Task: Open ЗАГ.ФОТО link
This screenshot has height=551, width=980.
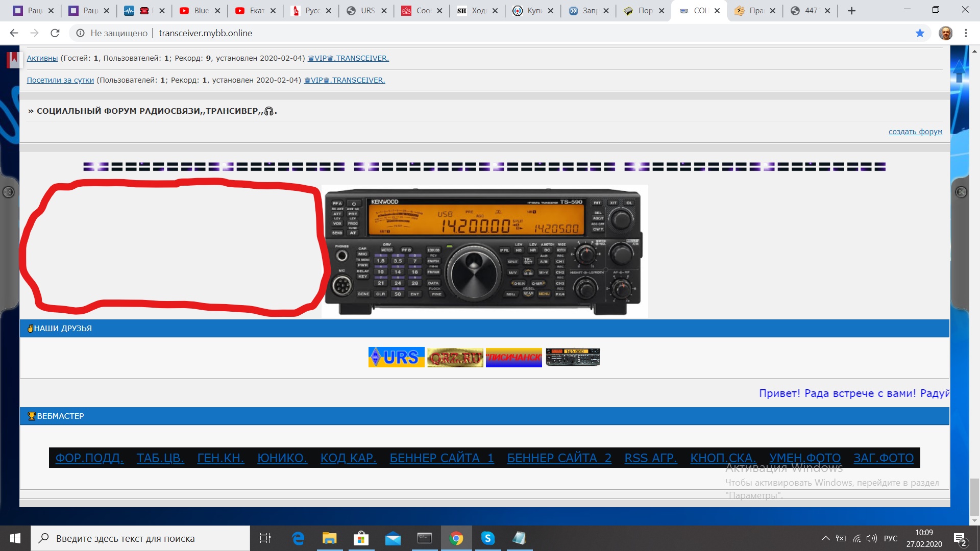Action: (884, 458)
